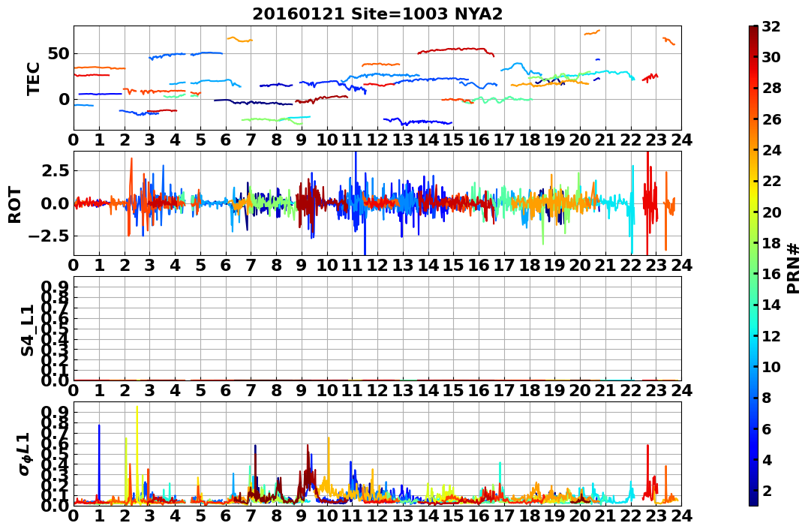Click the empty S4_L1 plot area

[x=377, y=329]
